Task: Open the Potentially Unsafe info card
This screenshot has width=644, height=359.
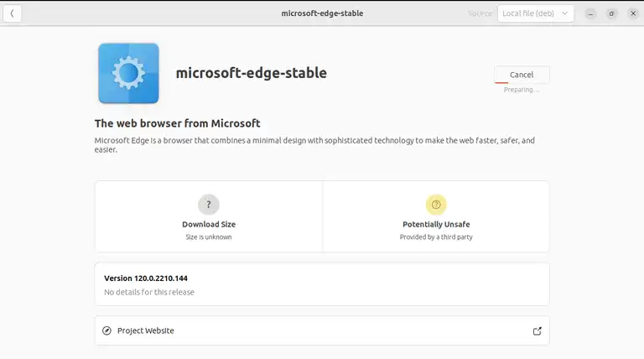Action: pyautogui.click(x=436, y=216)
